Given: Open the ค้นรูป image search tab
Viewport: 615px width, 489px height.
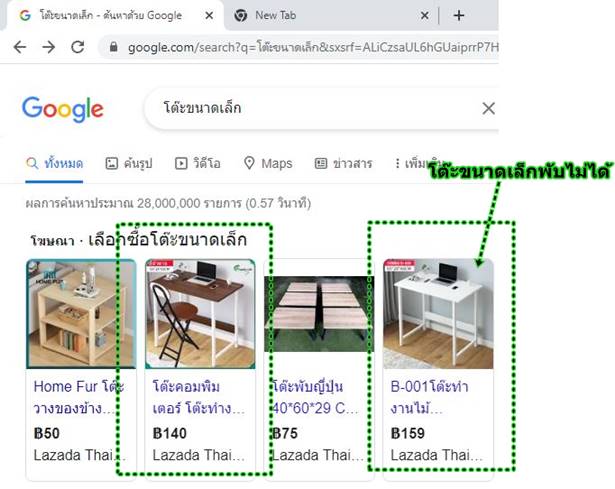Looking at the screenshot, I should coord(129,163).
